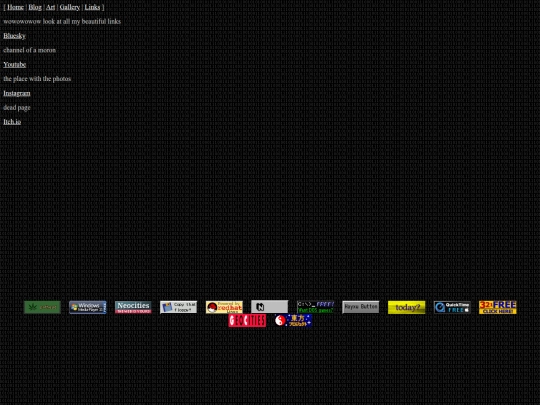Click the text 'the place with the photos'
Image resolution: width=540 pixels, height=405 pixels.
click(37, 79)
